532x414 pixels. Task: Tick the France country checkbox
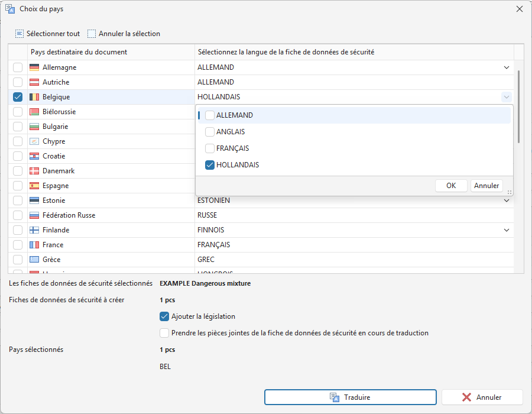click(18, 245)
